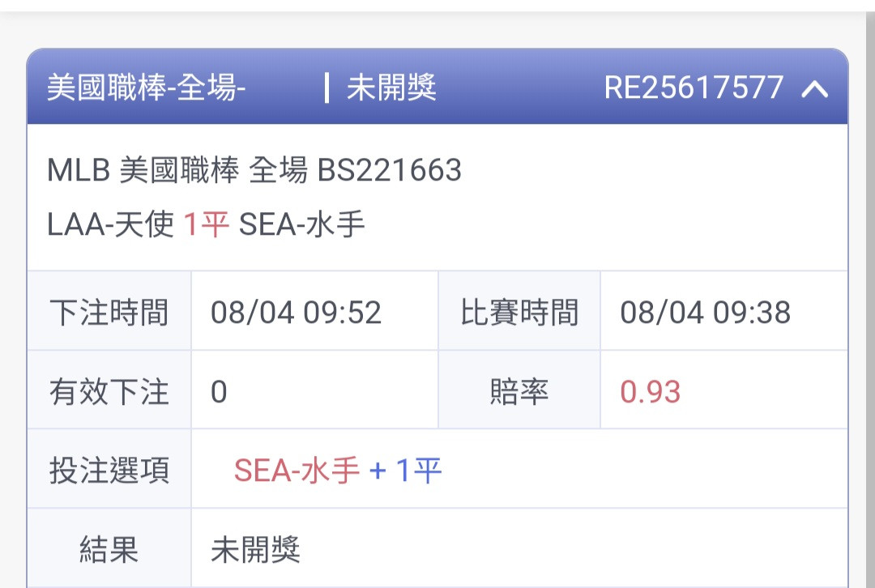The width and height of the screenshot is (875, 588).
Task: Click the 結果 label cell
Action: 109,548
